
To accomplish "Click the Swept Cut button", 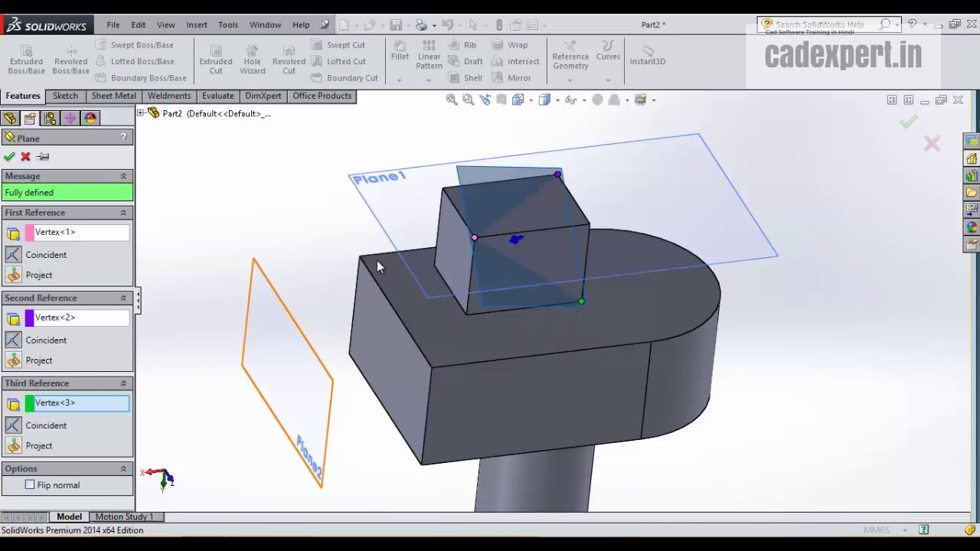I will click(338, 44).
